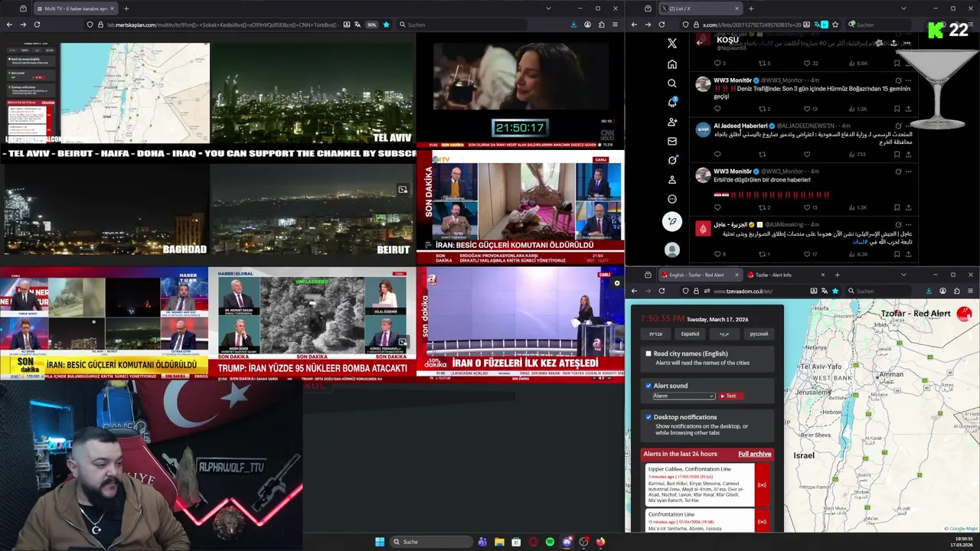The height and width of the screenshot is (551, 980).
Task: Click the X logo in sidebar
Action: point(672,44)
